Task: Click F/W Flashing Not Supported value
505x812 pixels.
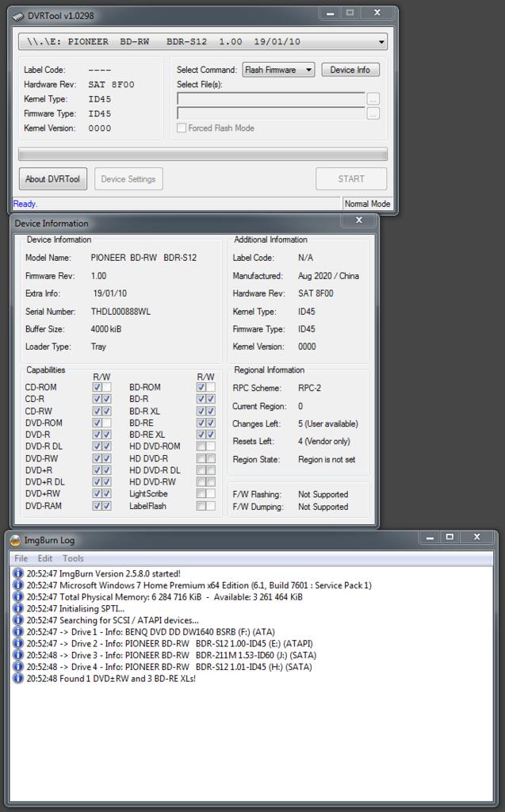Action: pos(323,495)
